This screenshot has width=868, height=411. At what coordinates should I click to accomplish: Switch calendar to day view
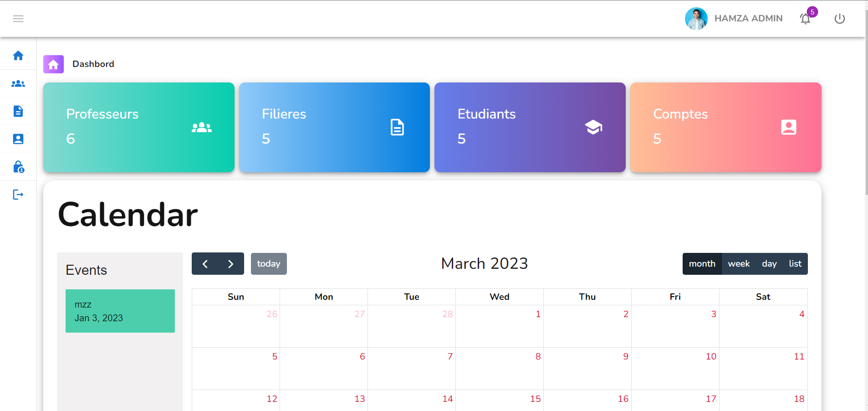769,263
